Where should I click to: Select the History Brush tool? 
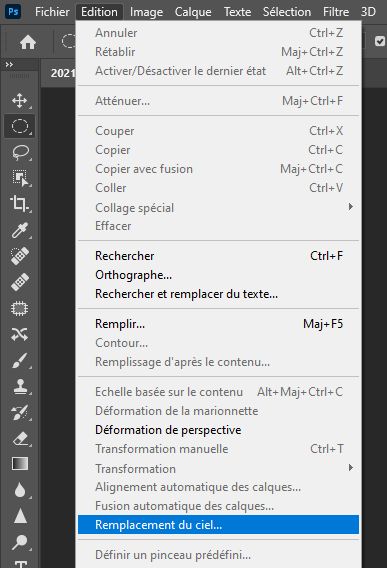click(x=20, y=412)
